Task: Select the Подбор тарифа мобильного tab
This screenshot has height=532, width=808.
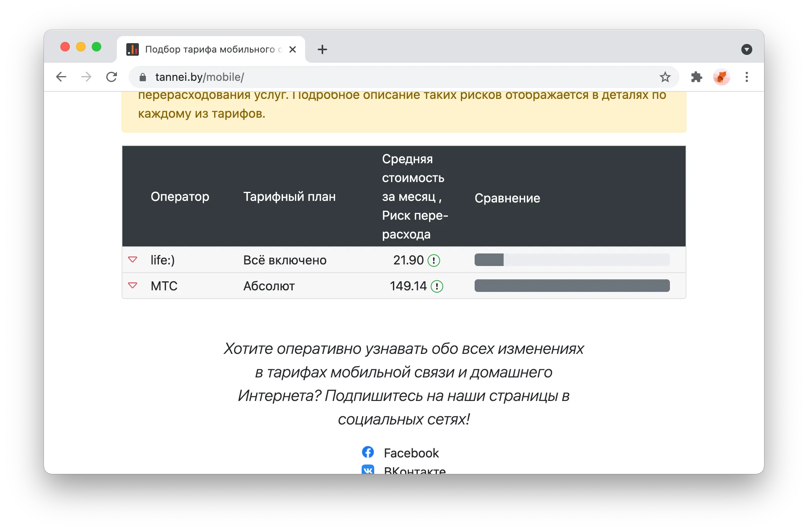Action: click(x=211, y=49)
